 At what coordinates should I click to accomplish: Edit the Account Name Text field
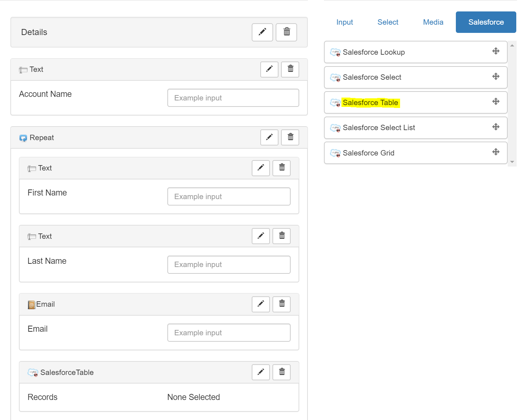coord(269,69)
